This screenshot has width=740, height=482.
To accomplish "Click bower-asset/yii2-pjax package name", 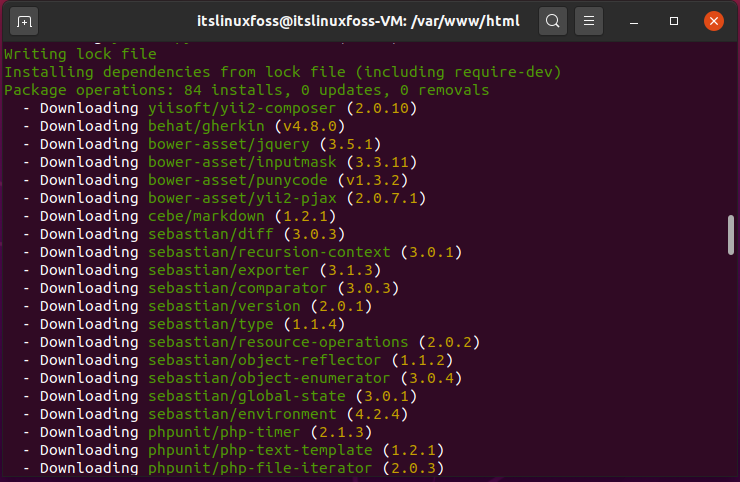I will pos(242,198).
